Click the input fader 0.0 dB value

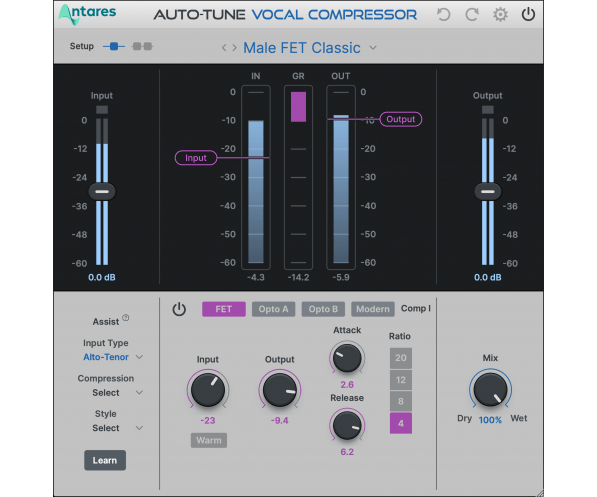(102, 277)
